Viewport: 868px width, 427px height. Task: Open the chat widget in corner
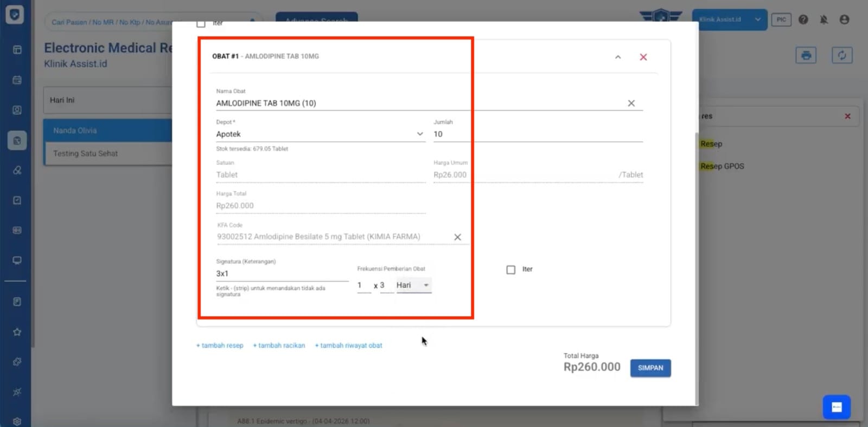click(x=836, y=407)
